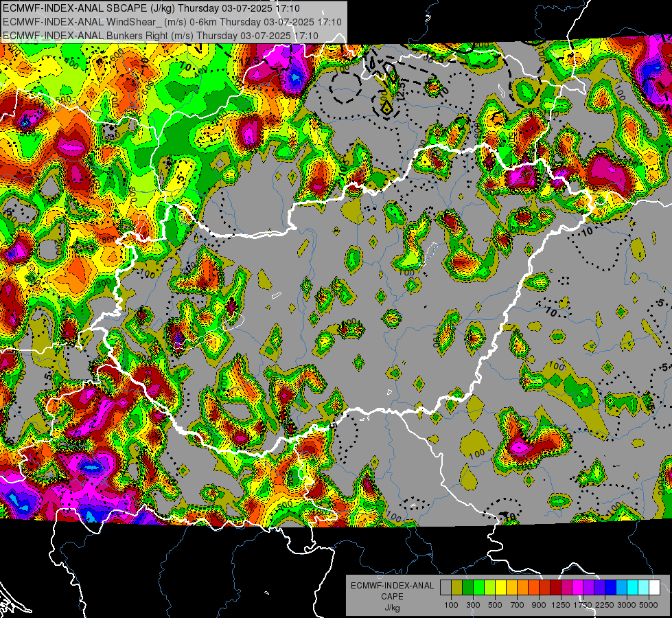Click the legend value 300
This screenshot has width=672, height=618.
pyautogui.click(x=473, y=605)
